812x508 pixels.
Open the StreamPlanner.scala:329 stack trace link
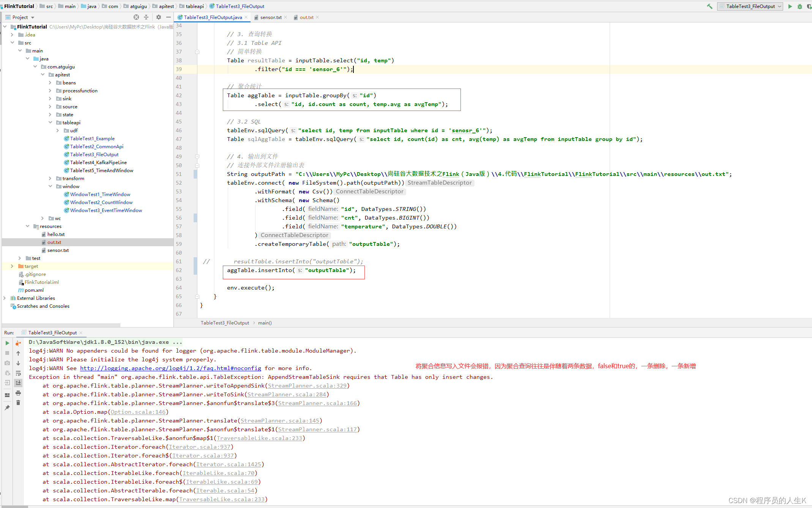coord(307,386)
